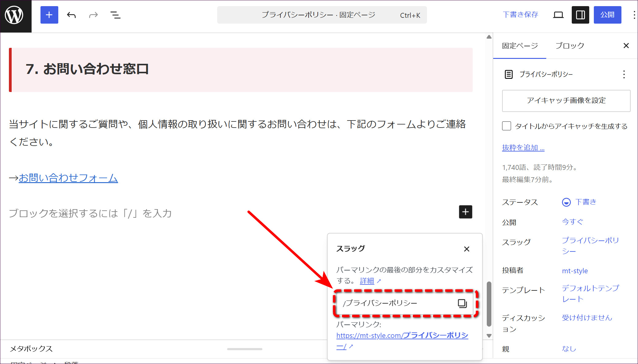
Task: Tick タイトルからアイキャッチを生成する checkbox
Action: pos(506,126)
